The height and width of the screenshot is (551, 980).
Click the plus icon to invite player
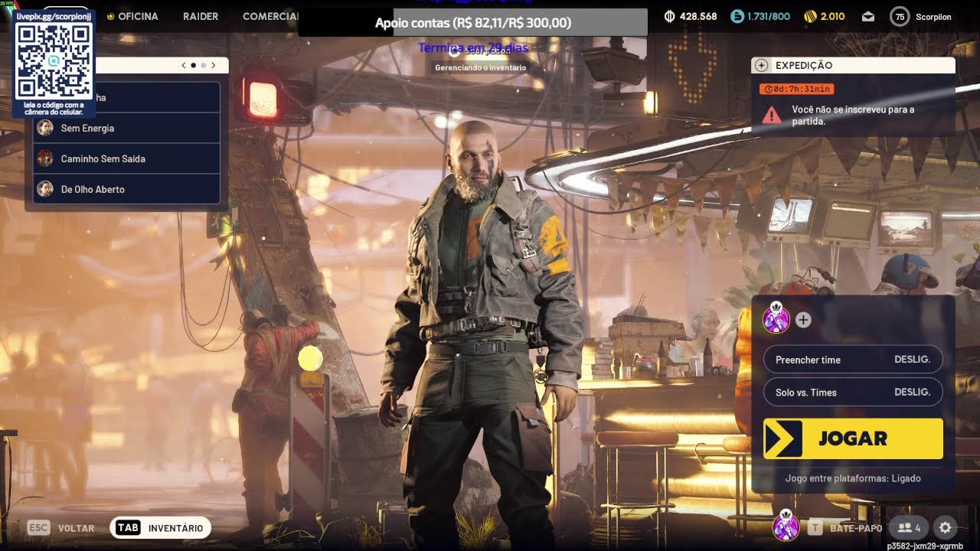[x=803, y=320]
